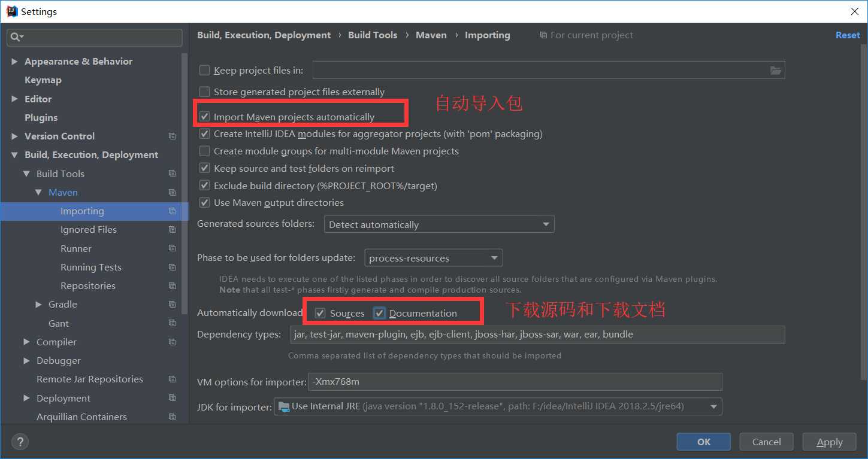
Task: Click project-level icon beside Maven
Action: pos(172,193)
